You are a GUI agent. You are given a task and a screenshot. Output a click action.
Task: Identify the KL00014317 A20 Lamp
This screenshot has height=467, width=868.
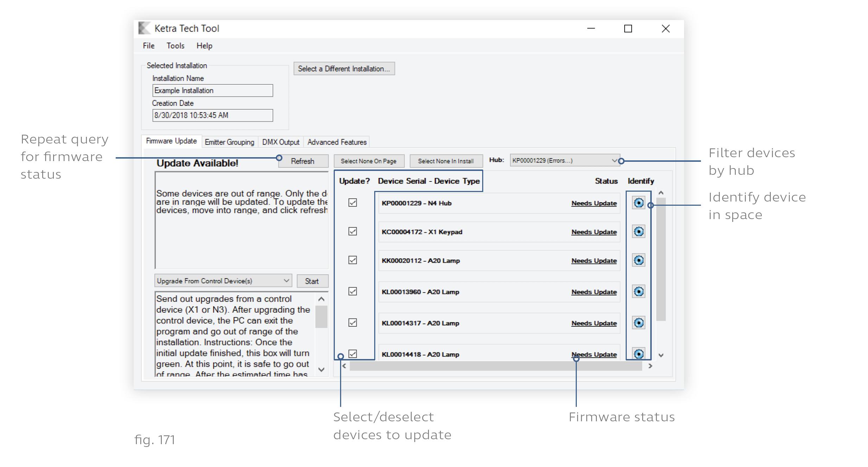pyautogui.click(x=638, y=323)
